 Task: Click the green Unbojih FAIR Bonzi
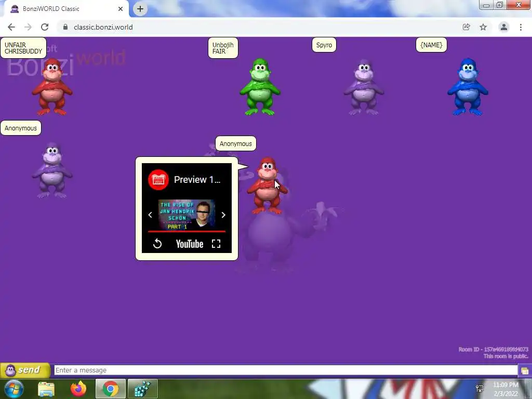click(x=260, y=87)
